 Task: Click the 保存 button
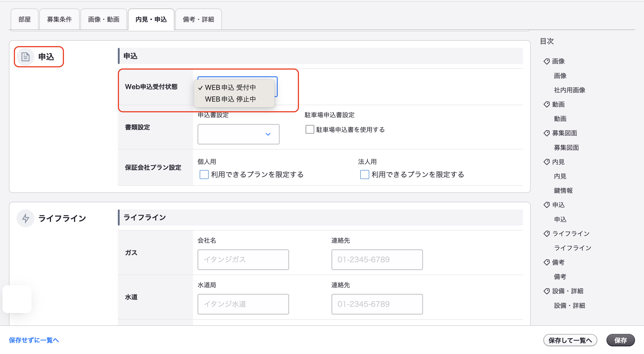click(621, 340)
